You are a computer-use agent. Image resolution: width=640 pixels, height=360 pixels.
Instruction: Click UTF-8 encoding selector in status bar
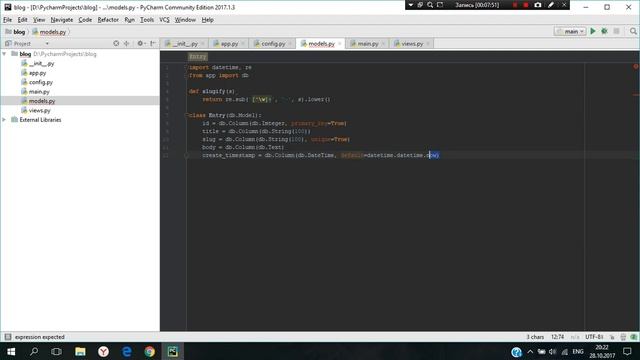pyautogui.click(x=594, y=337)
